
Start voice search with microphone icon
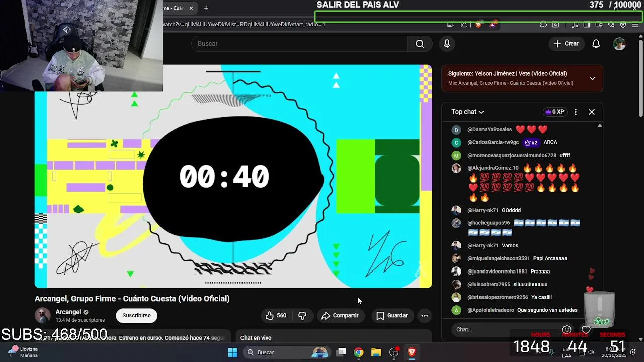[x=447, y=44]
